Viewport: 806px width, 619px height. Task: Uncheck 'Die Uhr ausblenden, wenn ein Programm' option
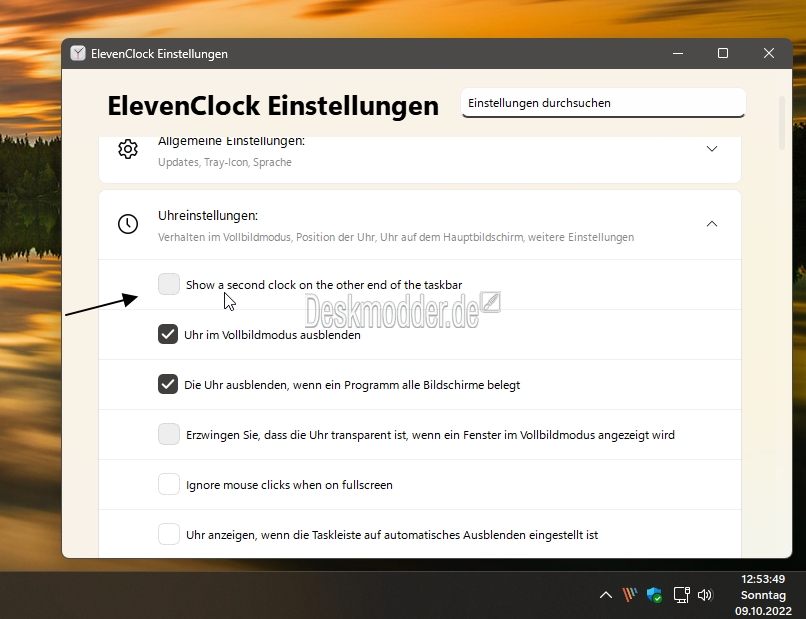coord(168,384)
